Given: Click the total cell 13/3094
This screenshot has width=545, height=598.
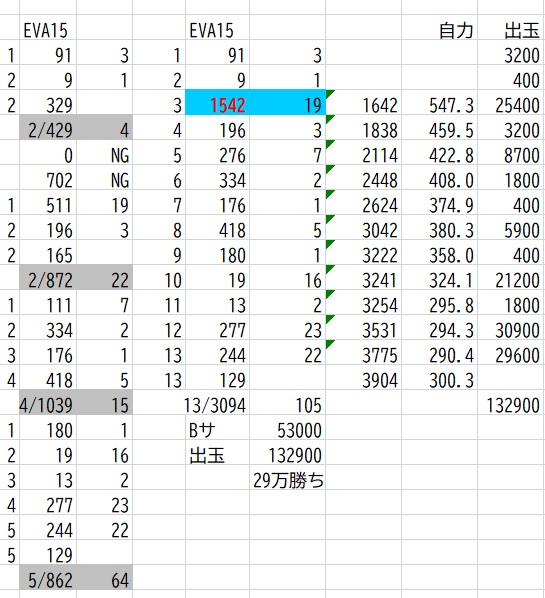Looking at the screenshot, I should click(217, 405).
